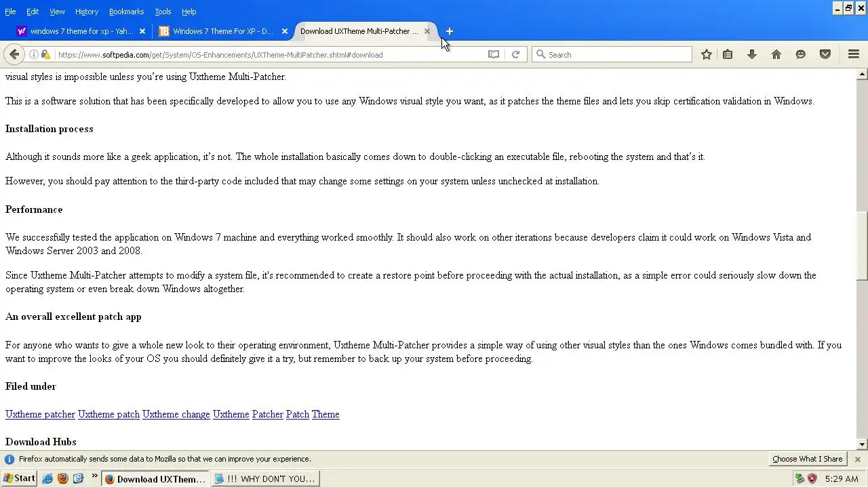Open a new tab with plus button
868x488 pixels.
pyautogui.click(x=449, y=31)
